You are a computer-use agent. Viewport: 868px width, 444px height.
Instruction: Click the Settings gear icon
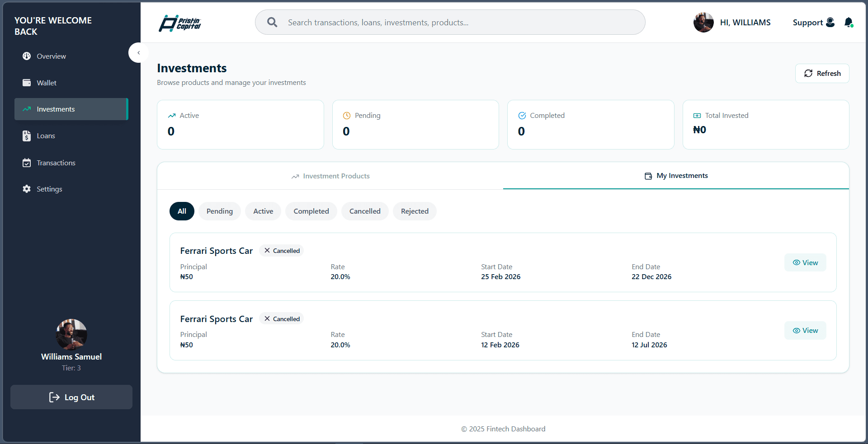click(27, 189)
